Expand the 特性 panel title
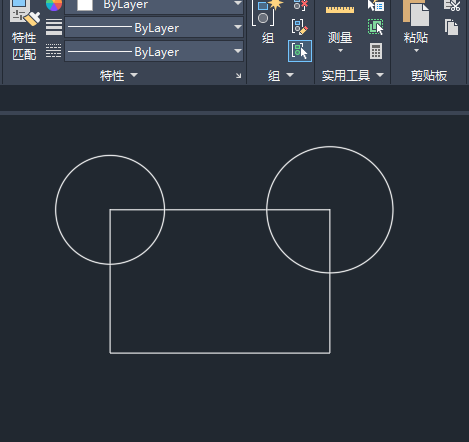This screenshot has height=442, width=469. (118, 76)
